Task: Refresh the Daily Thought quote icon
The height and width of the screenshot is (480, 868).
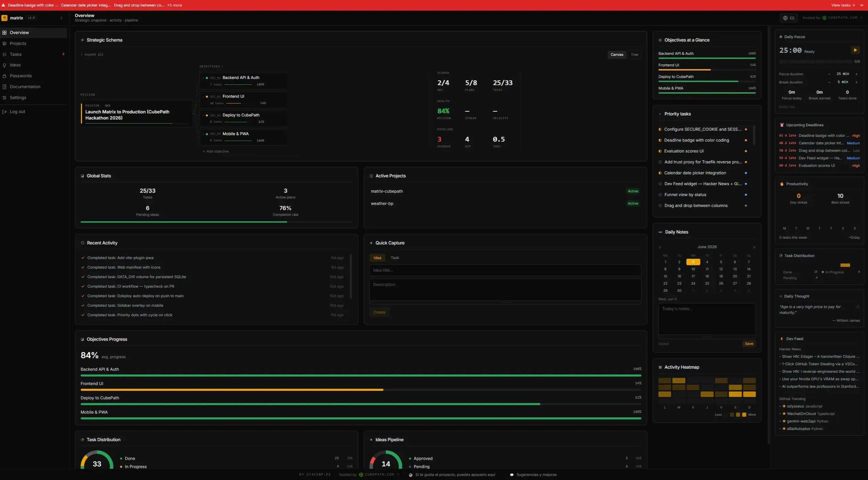Action: (x=858, y=307)
